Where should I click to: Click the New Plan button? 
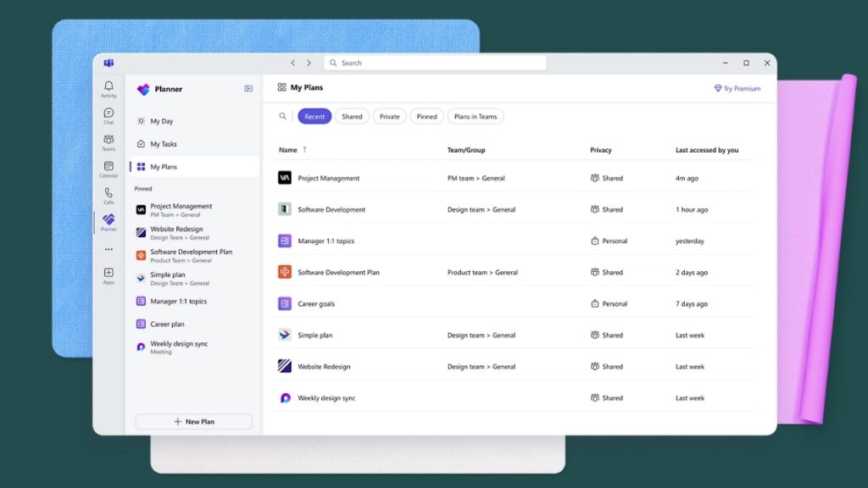(194, 421)
